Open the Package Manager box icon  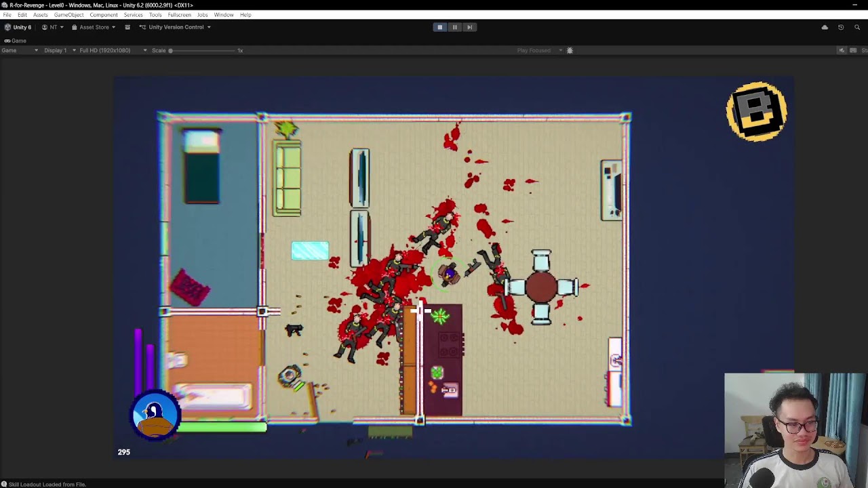pos(127,27)
